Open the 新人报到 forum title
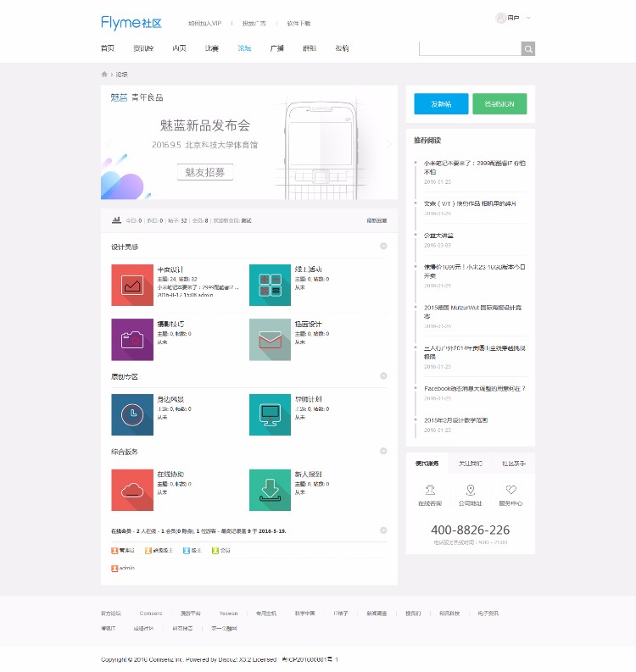 [309, 474]
